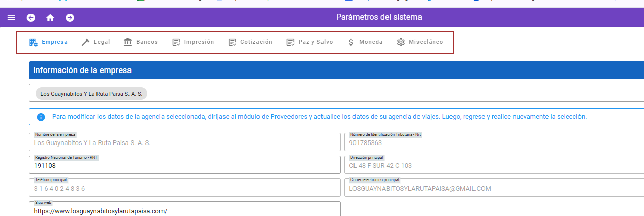
Task: Switch to the Moneda tab
Action: tap(365, 42)
